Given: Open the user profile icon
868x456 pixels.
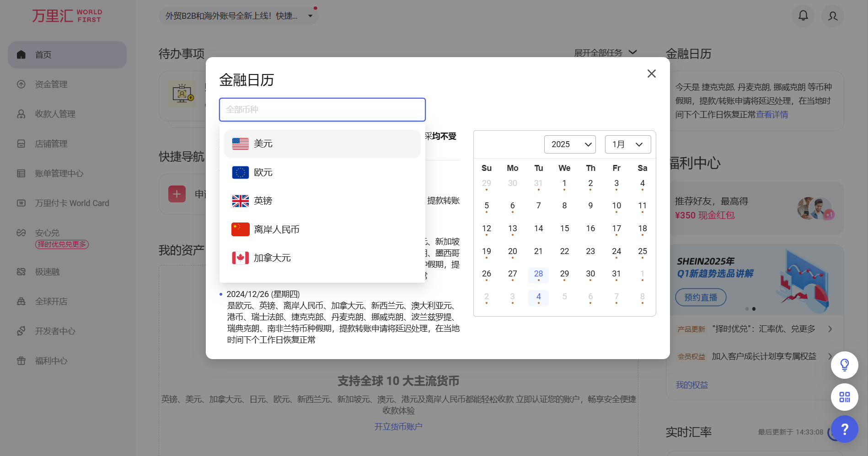Looking at the screenshot, I should (832, 16).
